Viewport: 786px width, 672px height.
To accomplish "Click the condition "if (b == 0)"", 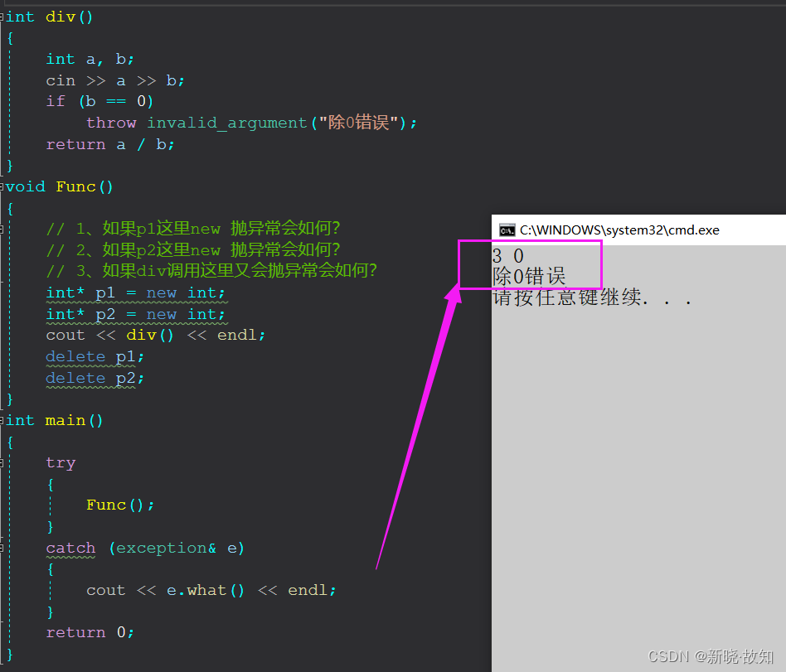I will [x=99, y=101].
